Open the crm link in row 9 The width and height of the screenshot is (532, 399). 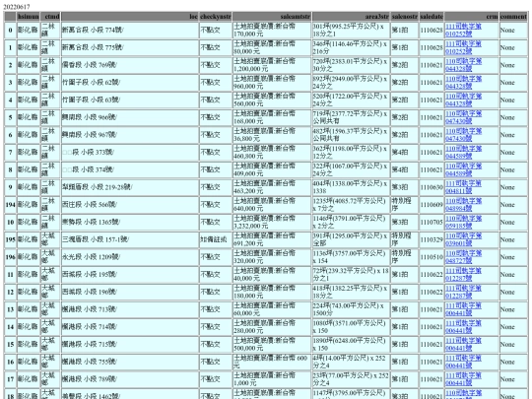(x=463, y=187)
